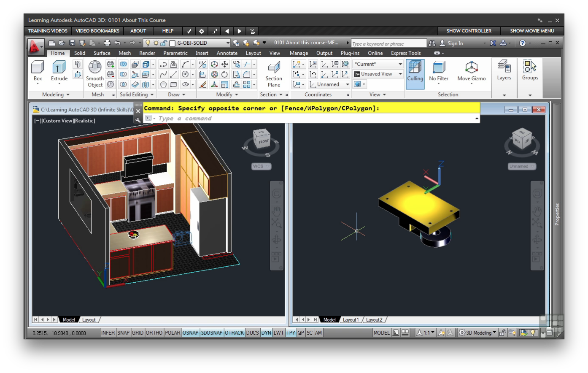Image resolution: width=588 pixels, height=373 pixels.
Task: Toggle 3DOSNAP in status bar
Action: 212,333
